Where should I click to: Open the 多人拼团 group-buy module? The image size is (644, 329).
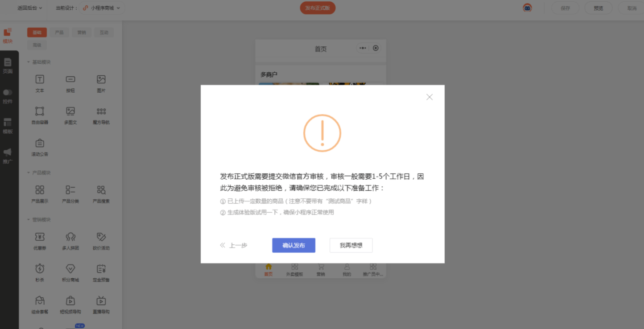(70, 241)
